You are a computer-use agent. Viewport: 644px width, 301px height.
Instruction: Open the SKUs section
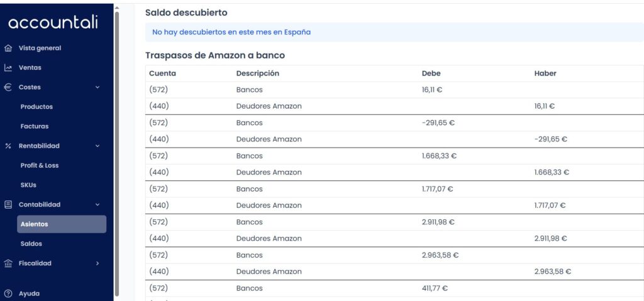tap(28, 185)
